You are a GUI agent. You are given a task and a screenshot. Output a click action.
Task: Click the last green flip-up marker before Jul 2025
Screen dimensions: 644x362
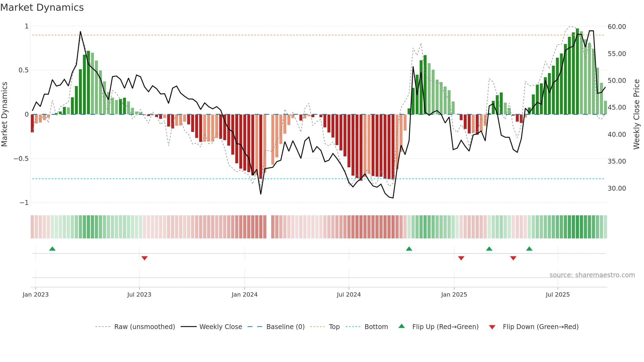point(529,249)
